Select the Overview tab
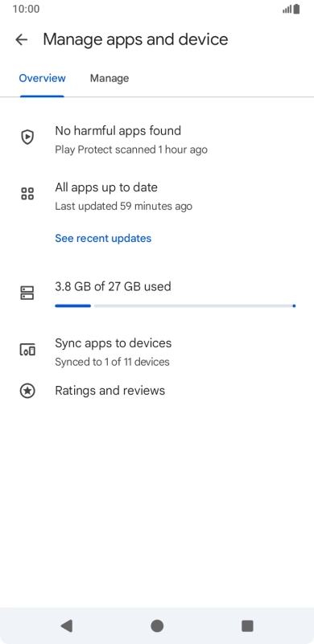Image resolution: width=314 pixels, height=644 pixels. pos(42,78)
